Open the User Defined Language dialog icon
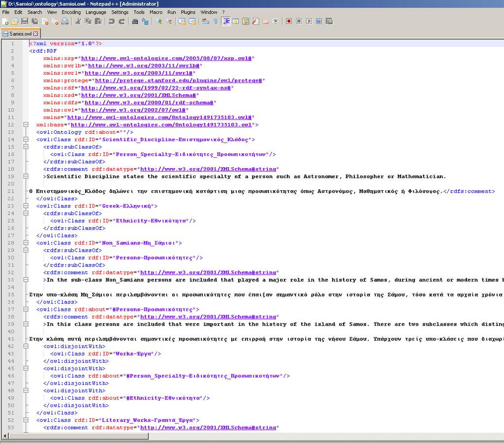Image resolution: width=504 pixels, height=444 pixels. [x=236, y=22]
